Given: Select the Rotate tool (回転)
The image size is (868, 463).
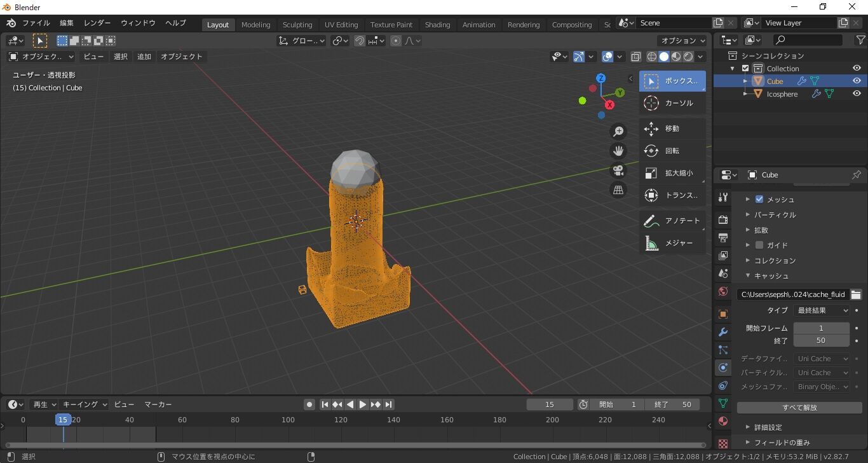Looking at the screenshot, I should point(672,151).
